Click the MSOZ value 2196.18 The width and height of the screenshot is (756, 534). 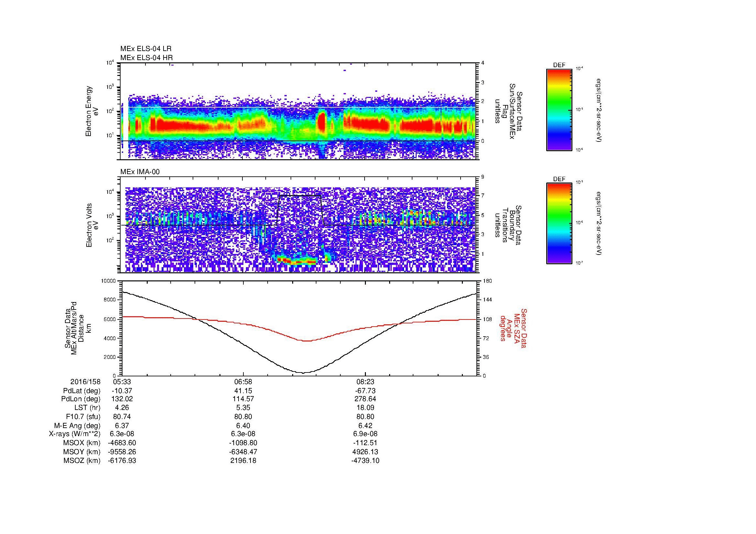pos(243,461)
